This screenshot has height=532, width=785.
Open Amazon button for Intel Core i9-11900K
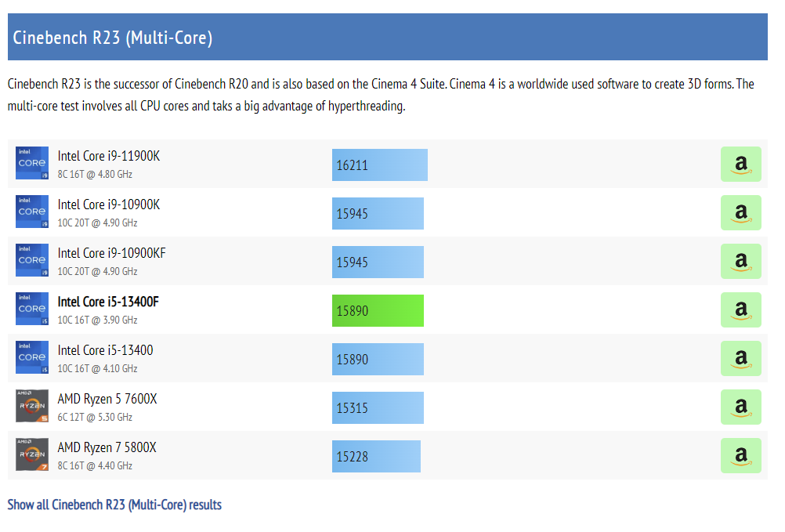pyautogui.click(x=740, y=164)
